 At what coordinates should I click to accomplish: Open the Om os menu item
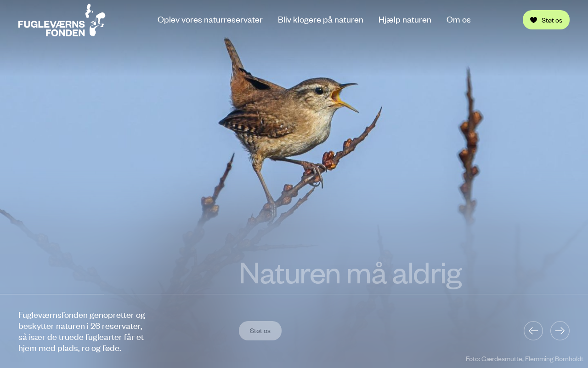[458, 20]
